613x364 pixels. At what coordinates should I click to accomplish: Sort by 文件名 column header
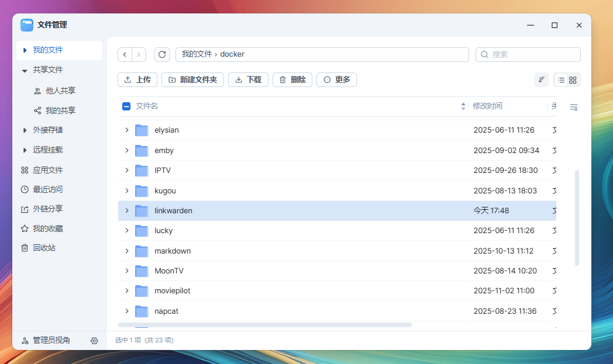tap(147, 106)
